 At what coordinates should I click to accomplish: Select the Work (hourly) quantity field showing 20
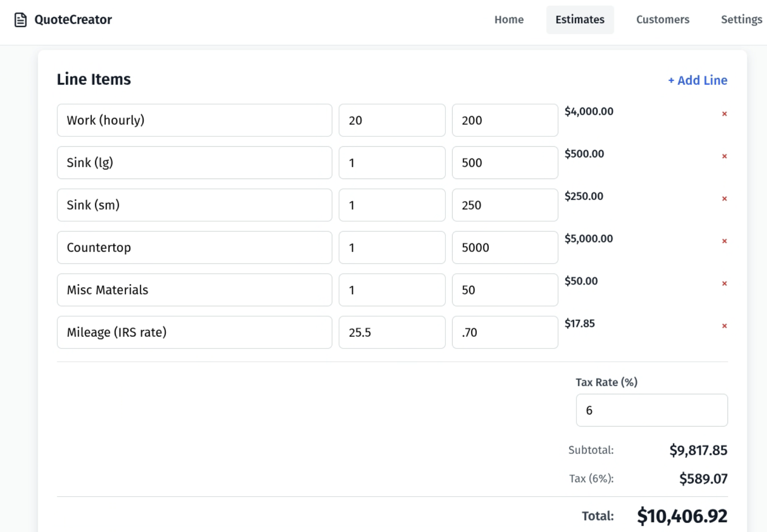click(392, 120)
